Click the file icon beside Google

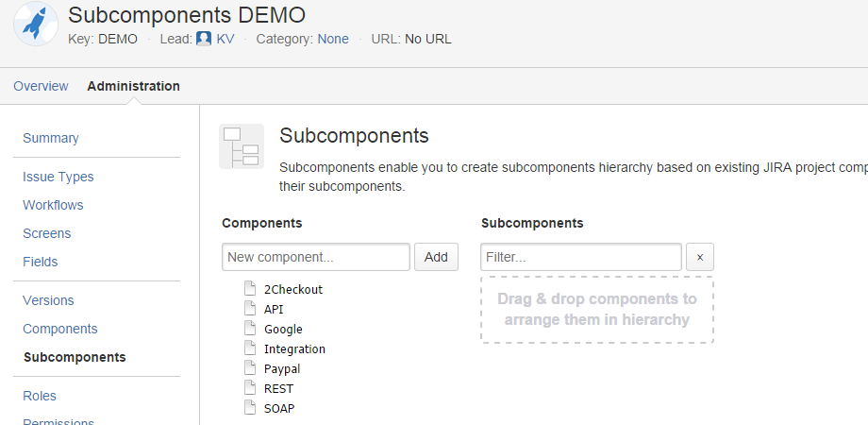(x=250, y=329)
